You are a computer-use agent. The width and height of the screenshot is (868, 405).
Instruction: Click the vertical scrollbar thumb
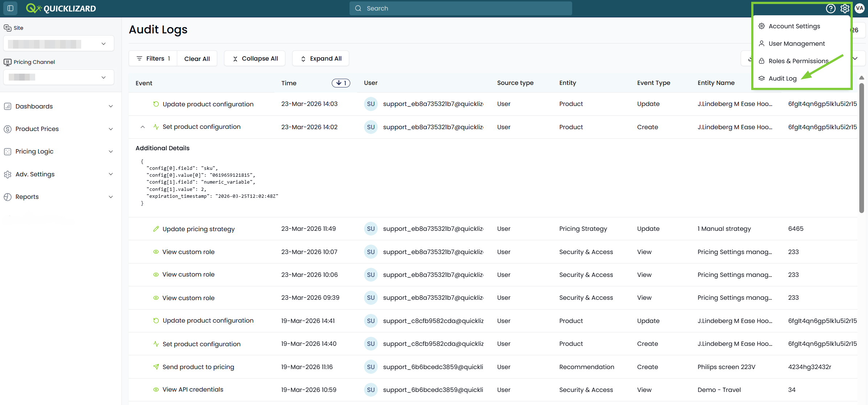(x=861, y=148)
